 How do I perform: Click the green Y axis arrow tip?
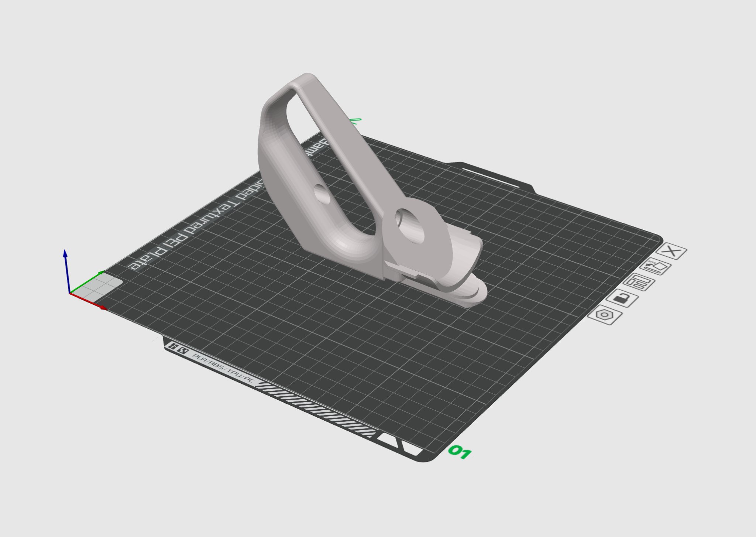[102, 273]
